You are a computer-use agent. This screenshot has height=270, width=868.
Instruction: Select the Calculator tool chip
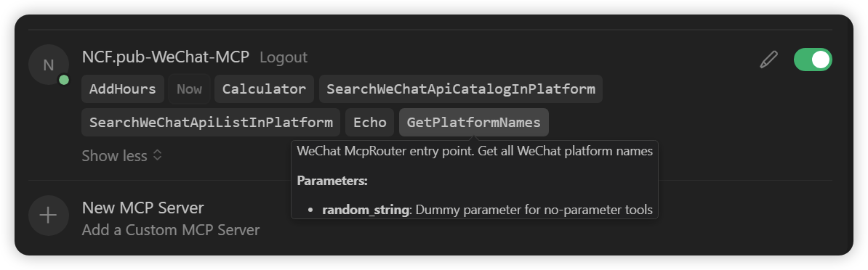click(264, 89)
